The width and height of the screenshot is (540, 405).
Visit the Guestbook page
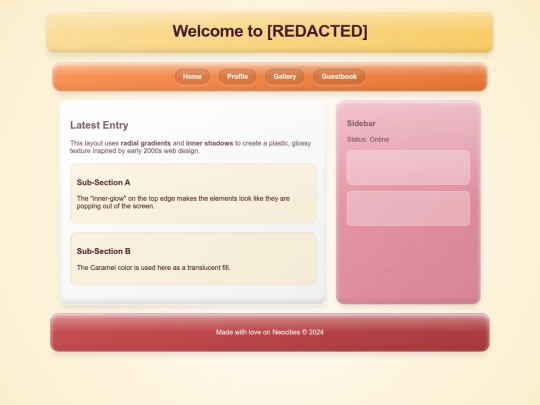point(339,77)
